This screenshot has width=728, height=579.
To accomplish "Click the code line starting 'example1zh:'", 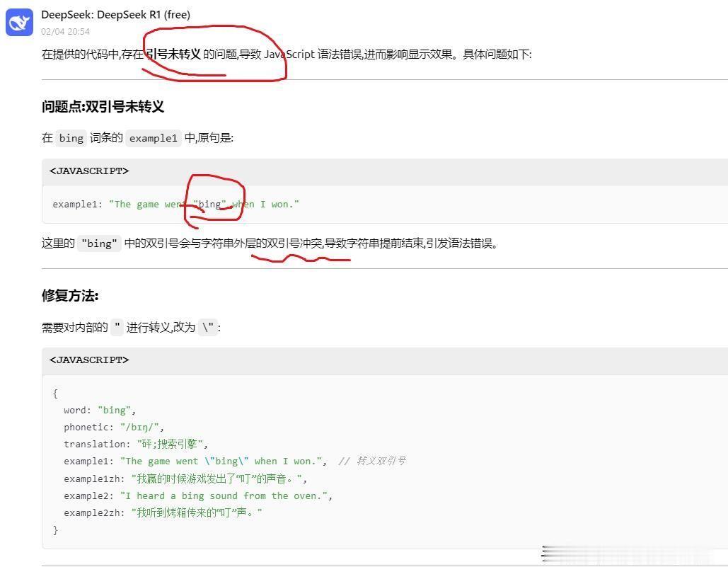I will [185, 478].
